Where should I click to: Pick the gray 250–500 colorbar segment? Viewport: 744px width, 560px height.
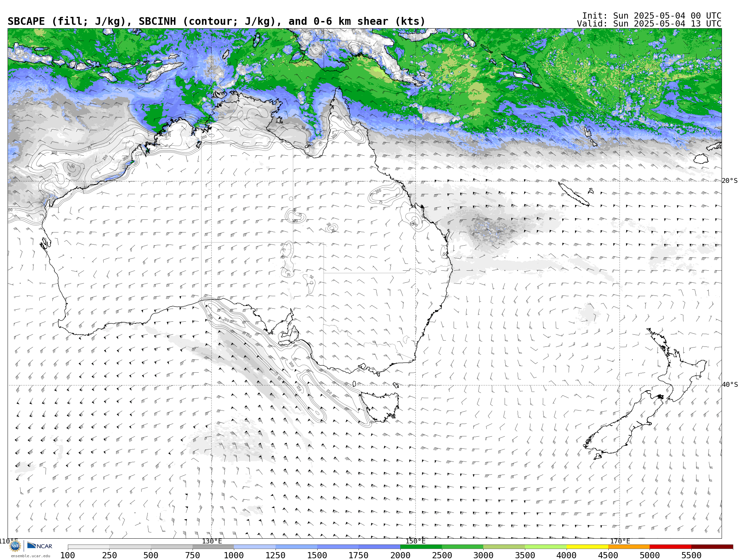coord(130,547)
